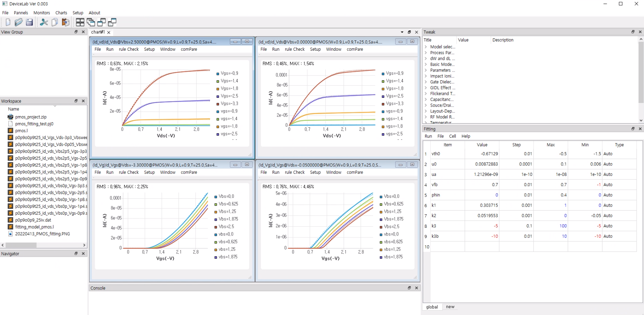Image resolution: width=644 pixels, height=315 pixels.
Task: Expand the Model selec... tree item
Action: tap(426, 47)
